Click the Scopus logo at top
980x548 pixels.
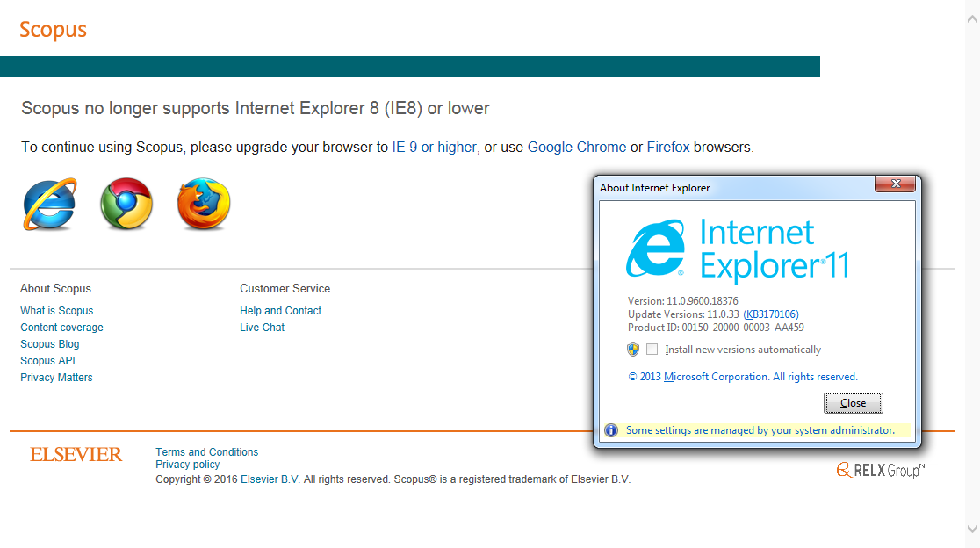pyautogui.click(x=53, y=29)
